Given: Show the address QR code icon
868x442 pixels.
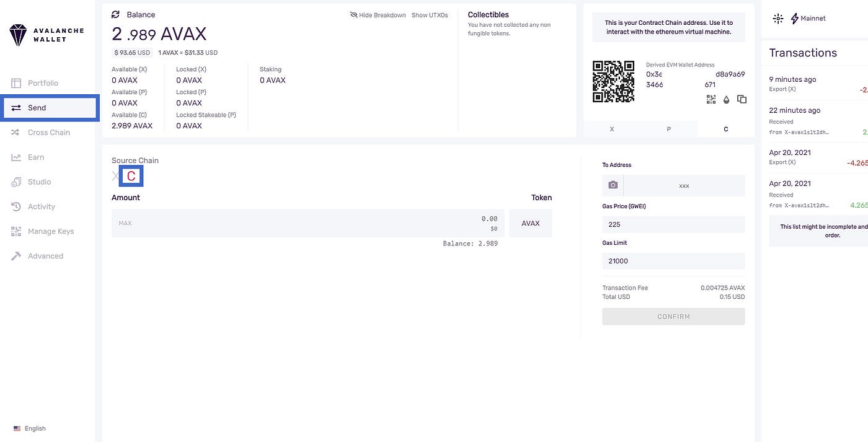Looking at the screenshot, I should [711, 99].
